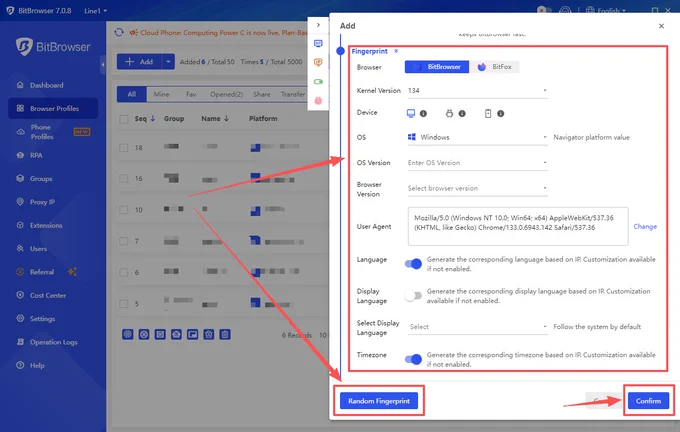Screen dimensions: 680x432
Task: Click the info icon beside the desktop device
Action: pos(423,114)
